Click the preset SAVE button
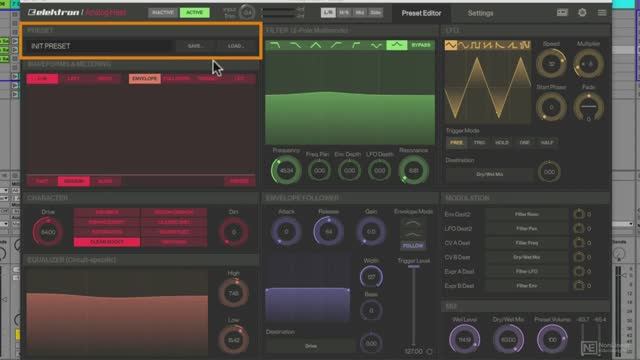640x360 pixels. click(x=195, y=46)
